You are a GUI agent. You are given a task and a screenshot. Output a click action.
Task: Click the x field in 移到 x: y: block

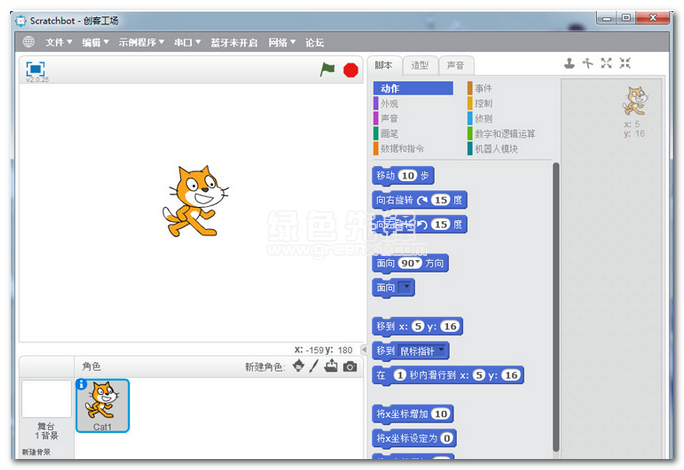(x=418, y=326)
